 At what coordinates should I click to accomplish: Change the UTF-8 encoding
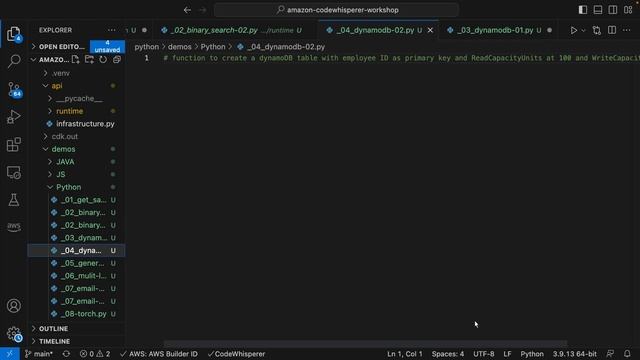pyautogui.click(x=484, y=354)
